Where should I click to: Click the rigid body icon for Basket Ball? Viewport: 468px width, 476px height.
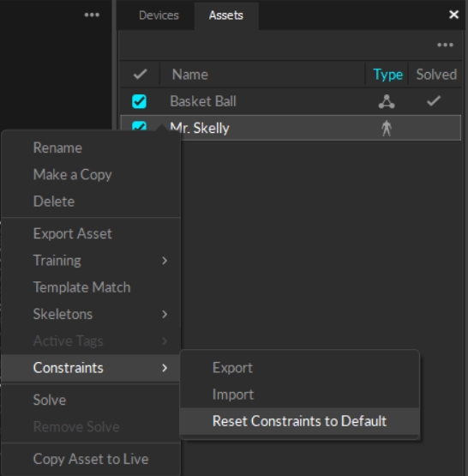click(x=387, y=101)
